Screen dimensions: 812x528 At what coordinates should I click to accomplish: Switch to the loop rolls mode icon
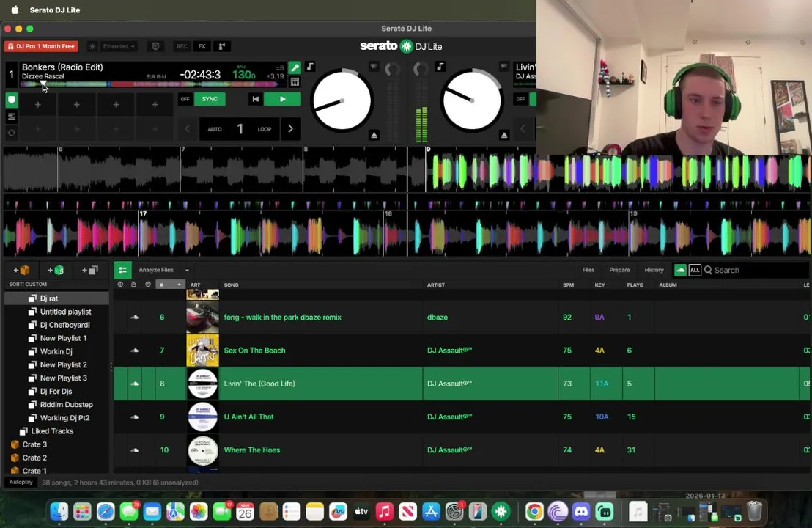(x=12, y=117)
